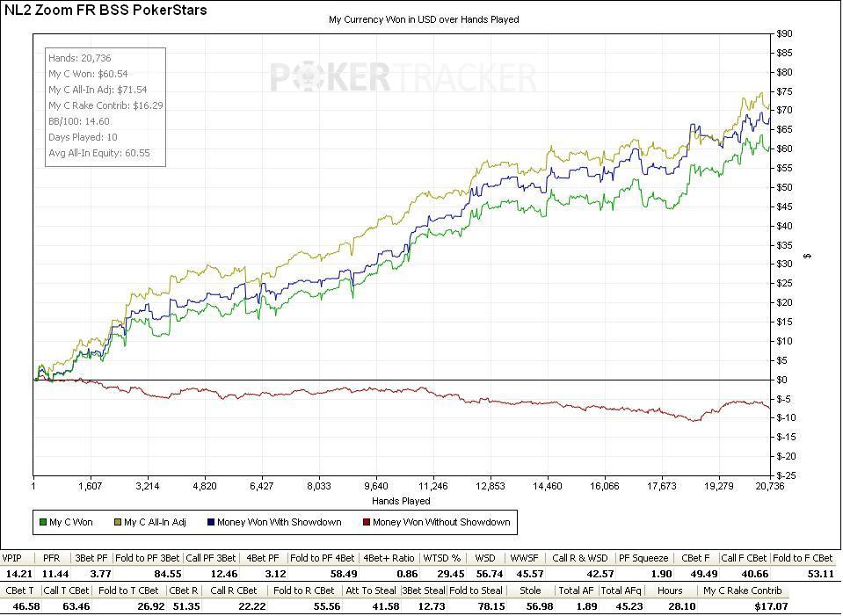Screen dimensions: 843x616
Task: Click the Days Played: 10 line
Action: pyautogui.click(x=83, y=136)
